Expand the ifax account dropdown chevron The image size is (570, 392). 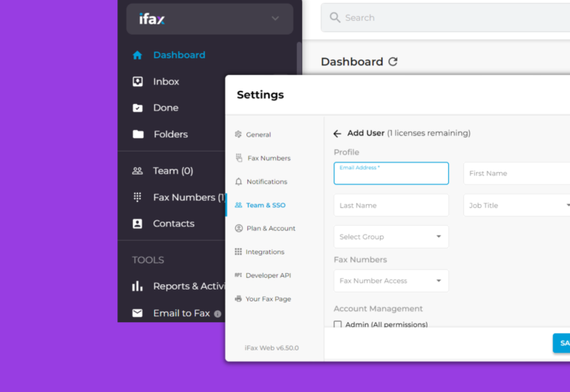pyautogui.click(x=275, y=18)
